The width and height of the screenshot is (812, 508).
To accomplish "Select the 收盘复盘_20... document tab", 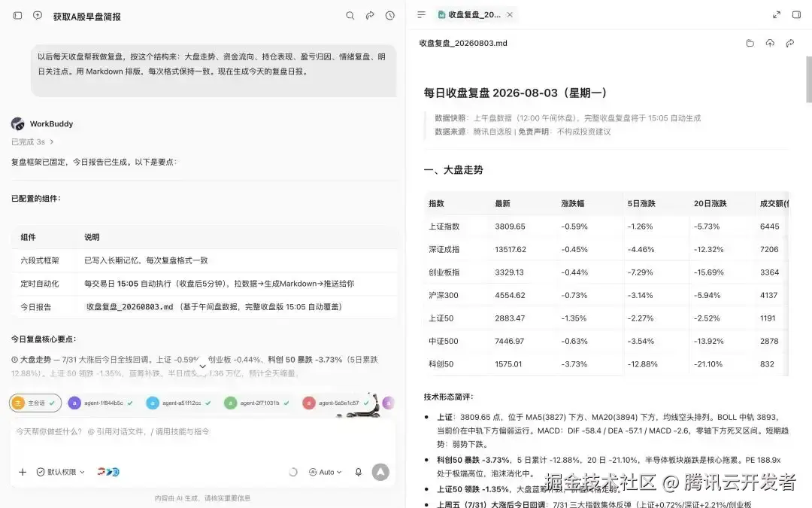I will point(475,14).
